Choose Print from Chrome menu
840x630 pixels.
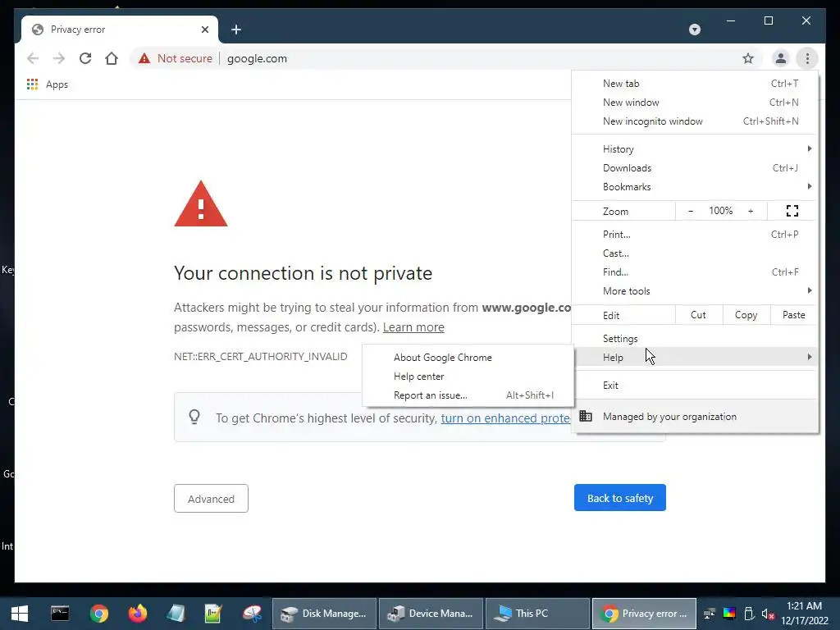click(x=695, y=234)
